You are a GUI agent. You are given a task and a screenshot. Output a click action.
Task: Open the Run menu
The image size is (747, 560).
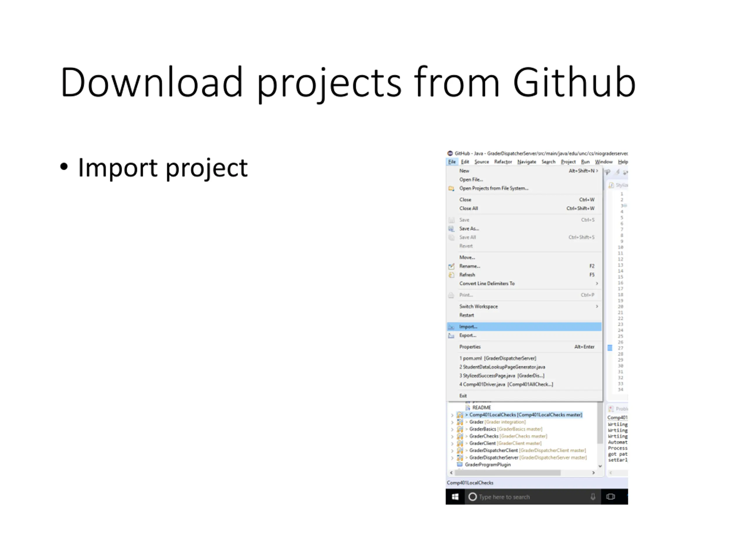[x=585, y=162]
